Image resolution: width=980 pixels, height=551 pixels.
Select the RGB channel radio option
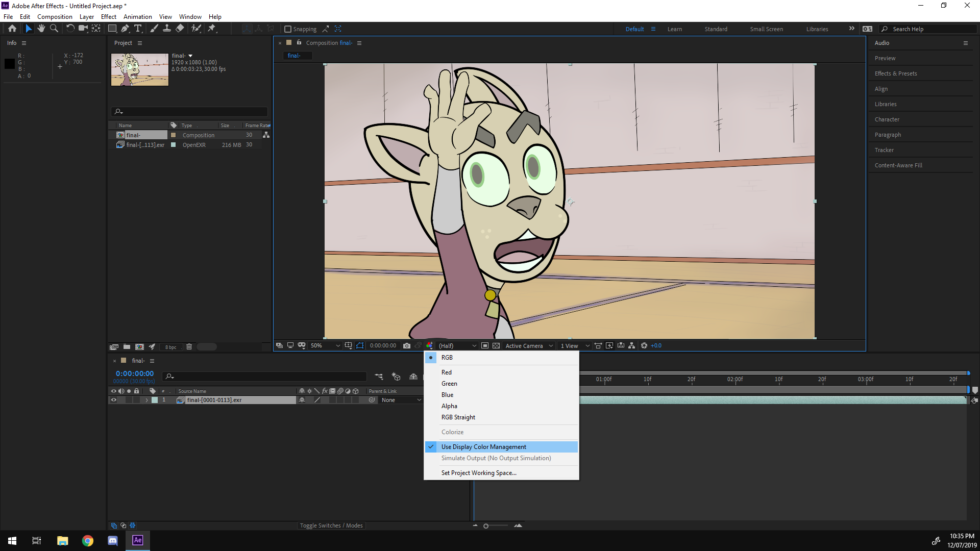(x=501, y=358)
